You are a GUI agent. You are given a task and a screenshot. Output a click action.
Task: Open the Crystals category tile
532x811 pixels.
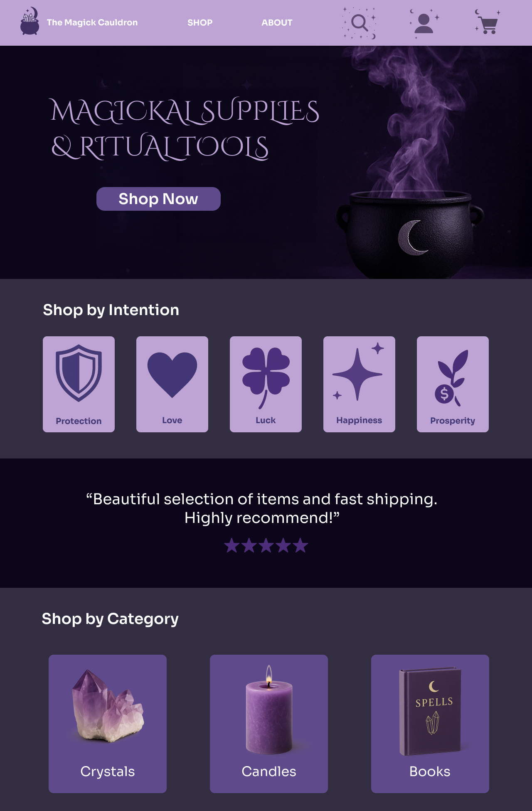pos(108,724)
